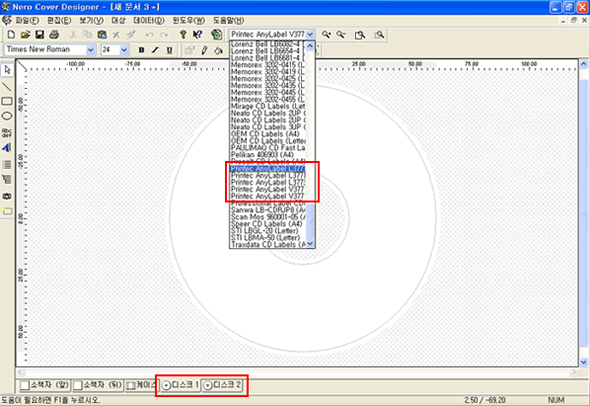The height and width of the screenshot is (406, 590).
Task: Switch to the 소책자 (앞) tab
Action: tap(45, 385)
